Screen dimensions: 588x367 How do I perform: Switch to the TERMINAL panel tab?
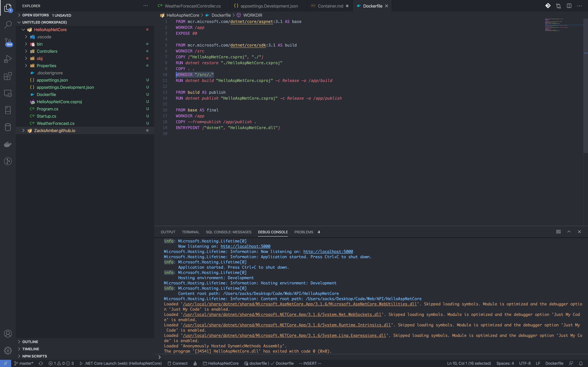tap(190, 232)
